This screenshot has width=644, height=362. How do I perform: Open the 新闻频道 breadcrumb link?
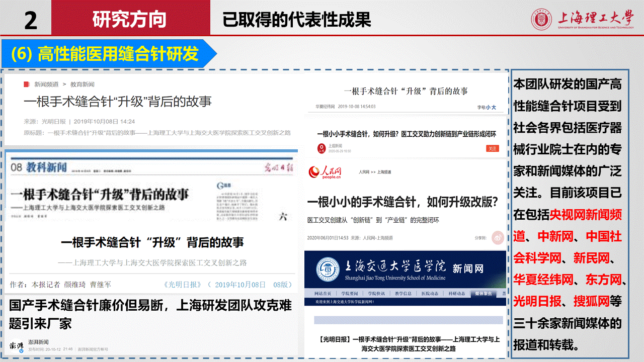(x=46, y=84)
